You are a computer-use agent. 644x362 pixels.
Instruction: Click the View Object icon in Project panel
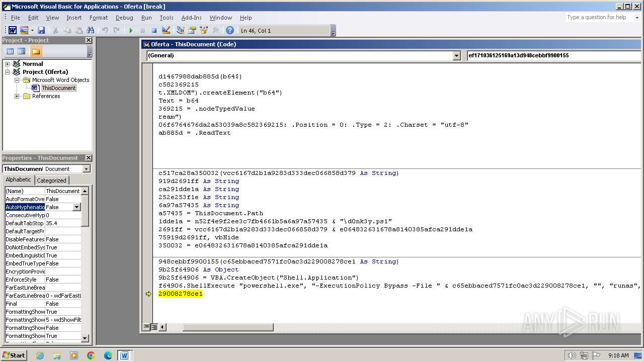(x=21, y=51)
